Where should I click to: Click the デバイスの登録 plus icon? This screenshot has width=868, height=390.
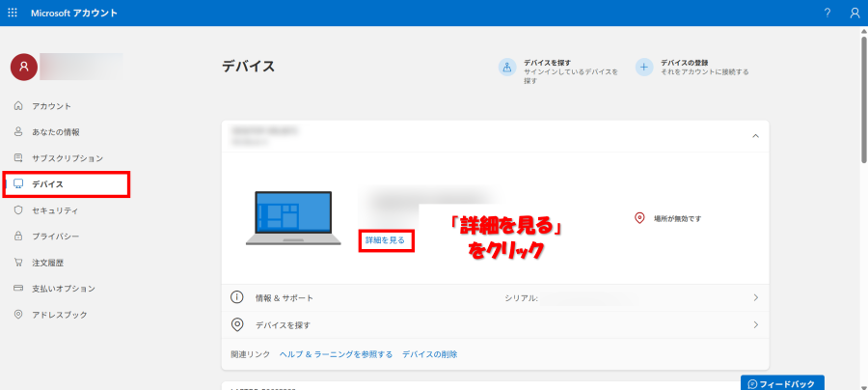pos(643,67)
